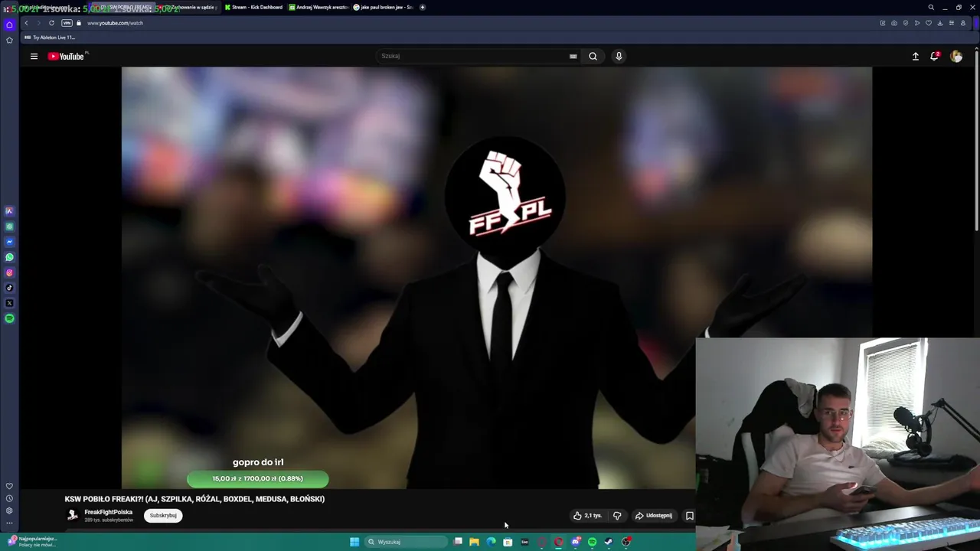Open the sidebar three-dots more menu
Viewport: 980px width, 551px height.
(x=9, y=523)
